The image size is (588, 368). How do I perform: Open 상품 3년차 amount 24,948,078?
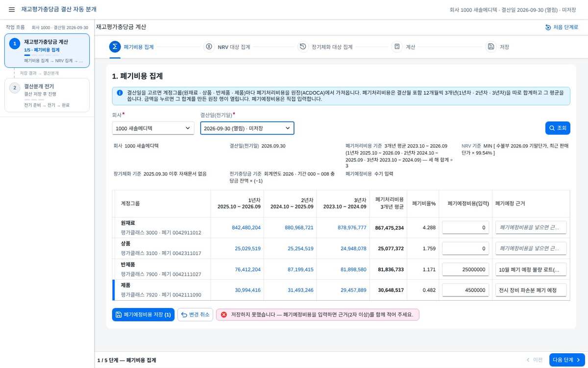click(353, 249)
